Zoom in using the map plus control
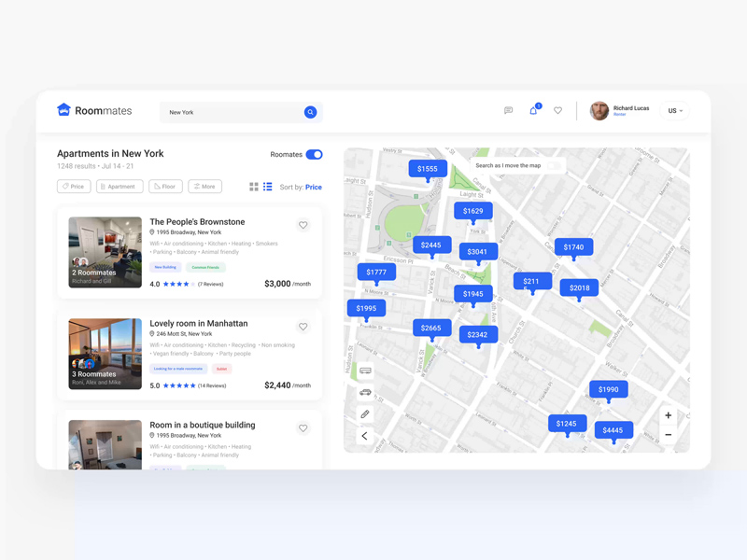 tap(669, 415)
